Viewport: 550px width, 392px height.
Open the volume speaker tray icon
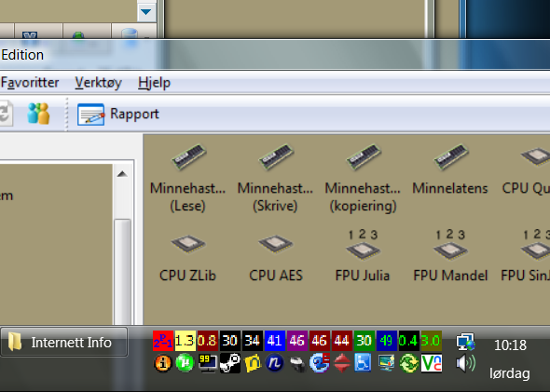(x=465, y=363)
